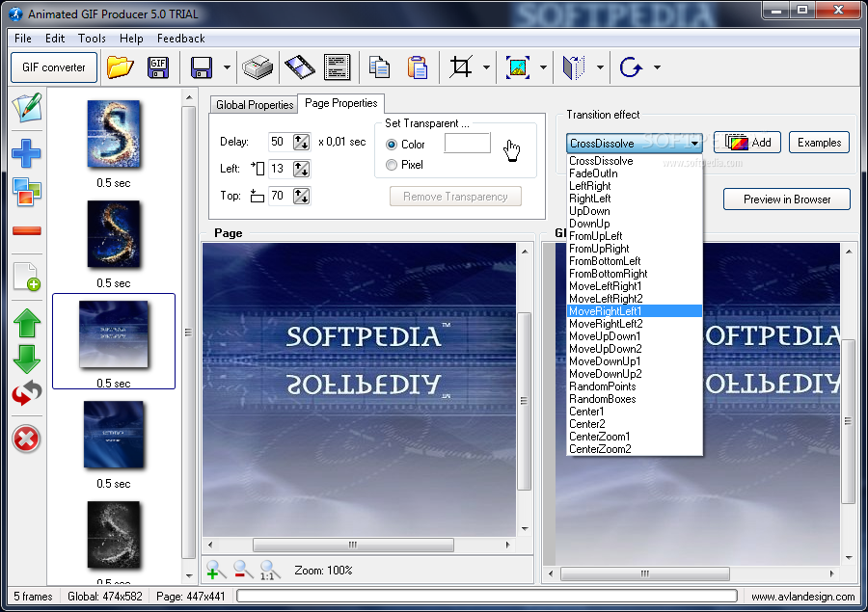Screen dimensions: 868x612
Task: Click the Preview in Browser button
Action: [787, 200]
